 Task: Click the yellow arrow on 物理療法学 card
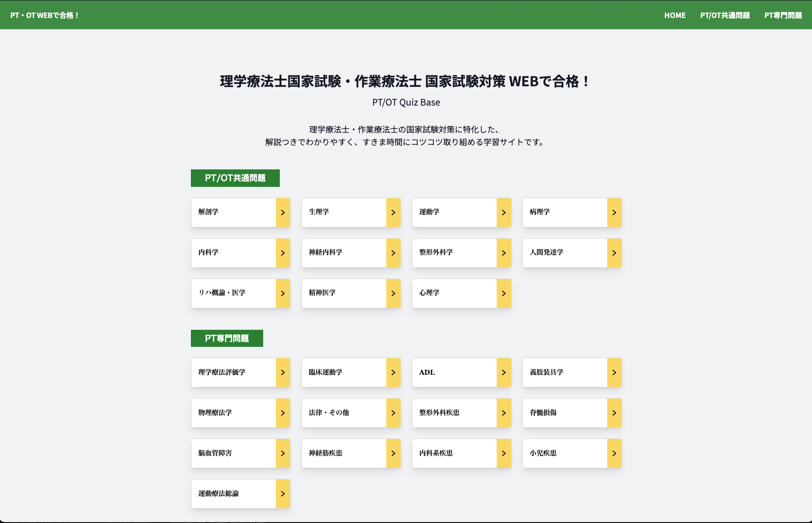(283, 413)
